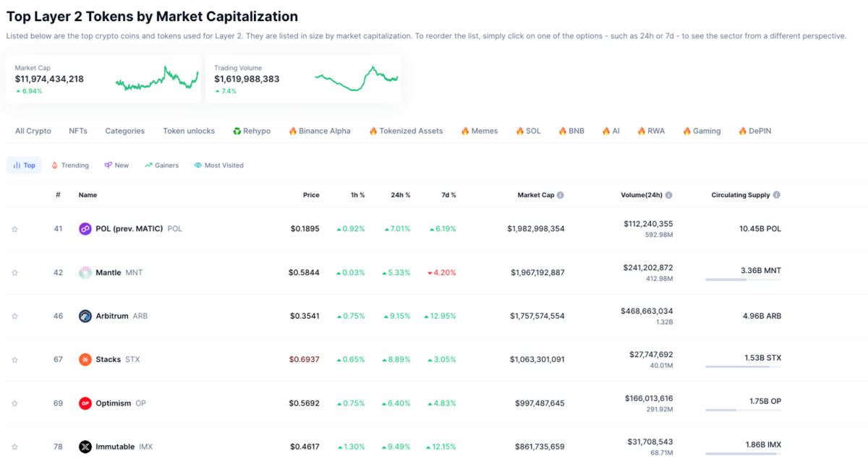Click the Top bar-chart icon

point(17,165)
